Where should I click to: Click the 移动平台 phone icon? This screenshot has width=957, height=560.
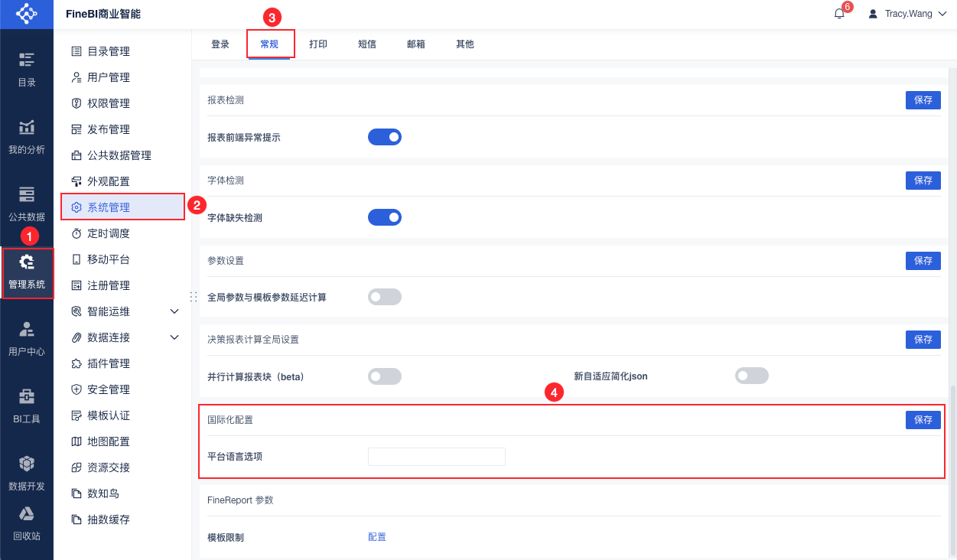(x=76, y=259)
